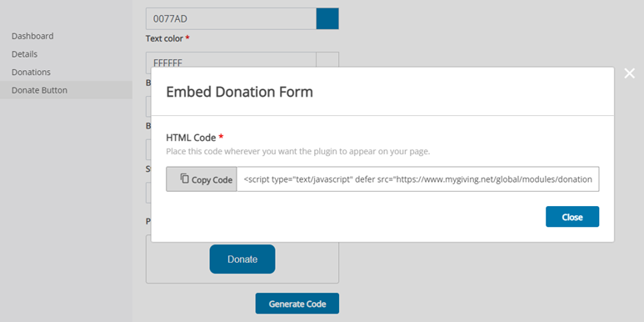
Task: Open the blue 0077AD color swatch
Action: click(x=327, y=18)
